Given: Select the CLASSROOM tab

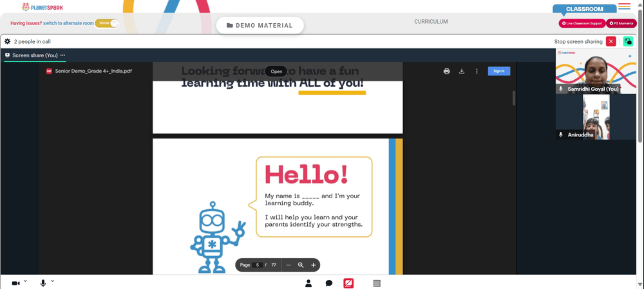Looking at the screenshot, I should tap(585, 9).
